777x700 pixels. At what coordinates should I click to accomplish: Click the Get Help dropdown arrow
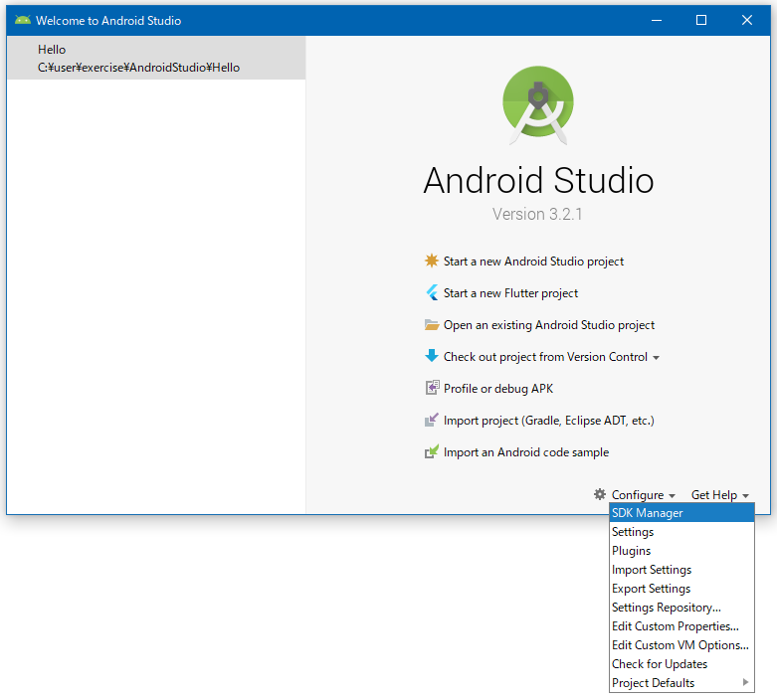click(x=745, y=496)
